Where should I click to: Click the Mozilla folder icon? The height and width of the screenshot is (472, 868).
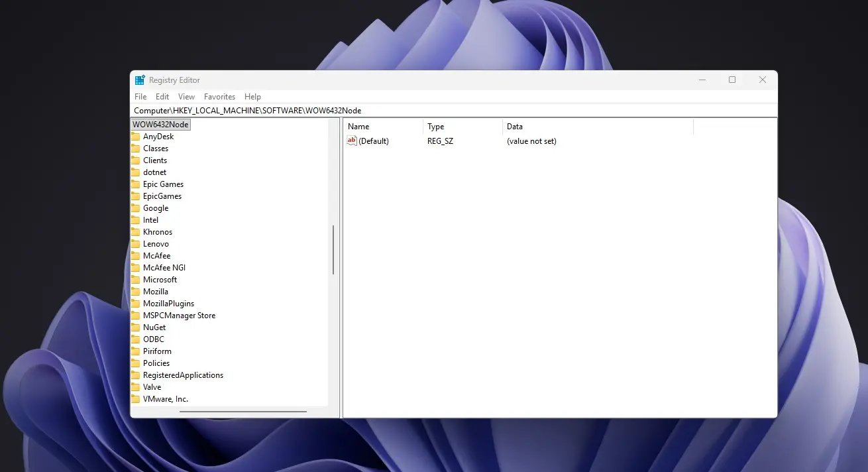pos(135,292)
